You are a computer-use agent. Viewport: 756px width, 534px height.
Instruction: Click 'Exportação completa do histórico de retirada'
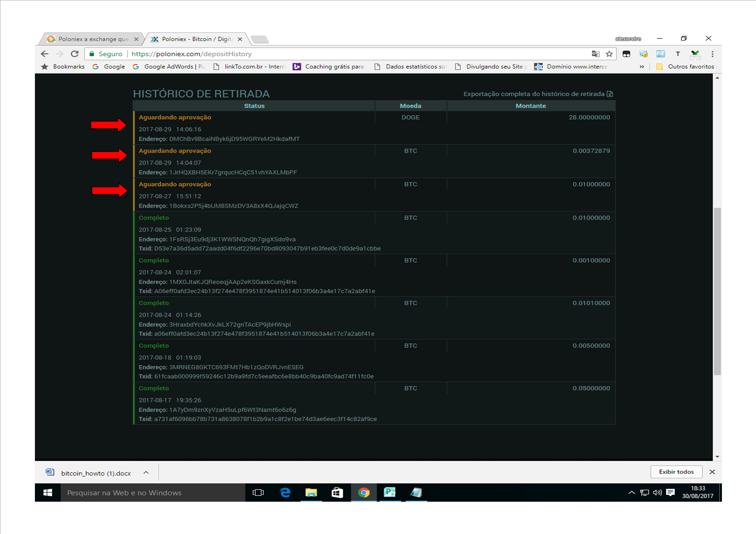pos(534,94)
